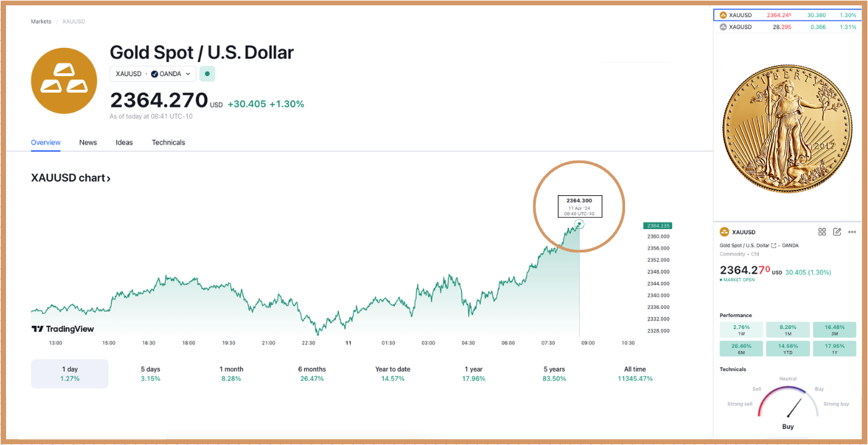Expand the XAUUSD chart view
Screen dimensions: 868x445
coord(69,177)
